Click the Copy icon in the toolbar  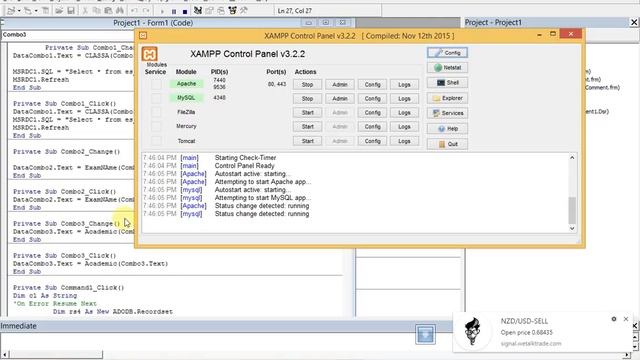coord(97,11)
